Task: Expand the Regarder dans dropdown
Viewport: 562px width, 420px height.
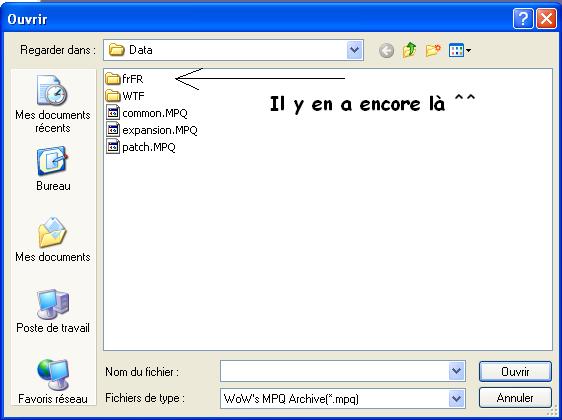Action: (355, 50)
